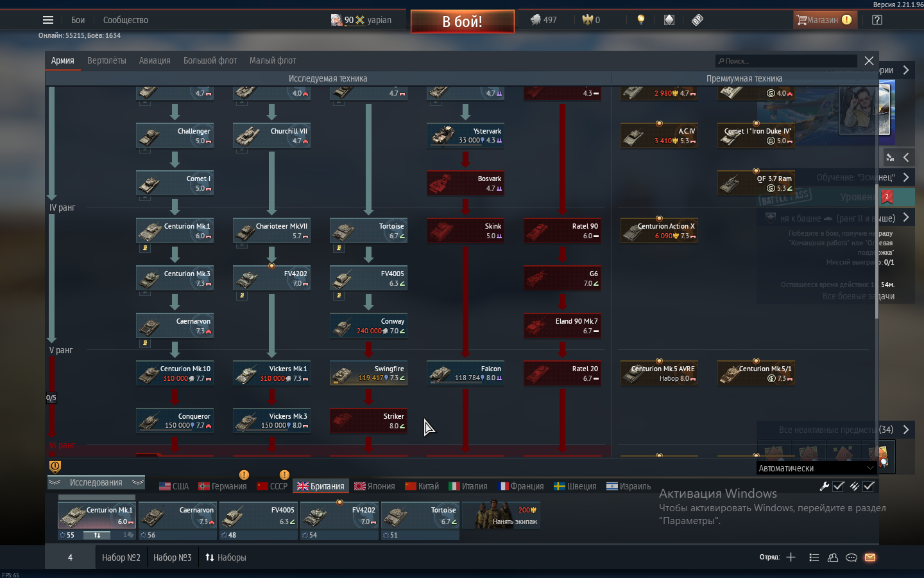The image size is (924, 578).
Task: Click the crew swap arrows under Centurion Mk.1 slot
Action: [97, 535]
